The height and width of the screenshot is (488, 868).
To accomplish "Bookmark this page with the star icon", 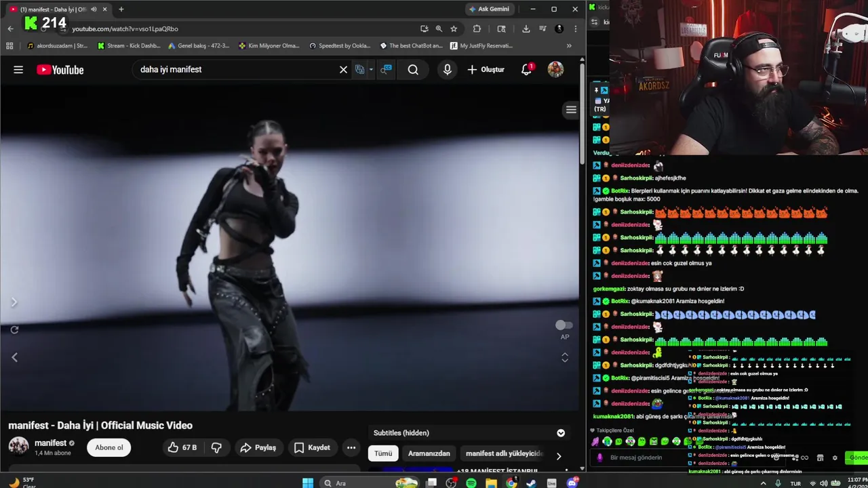I will coord(454,28).
